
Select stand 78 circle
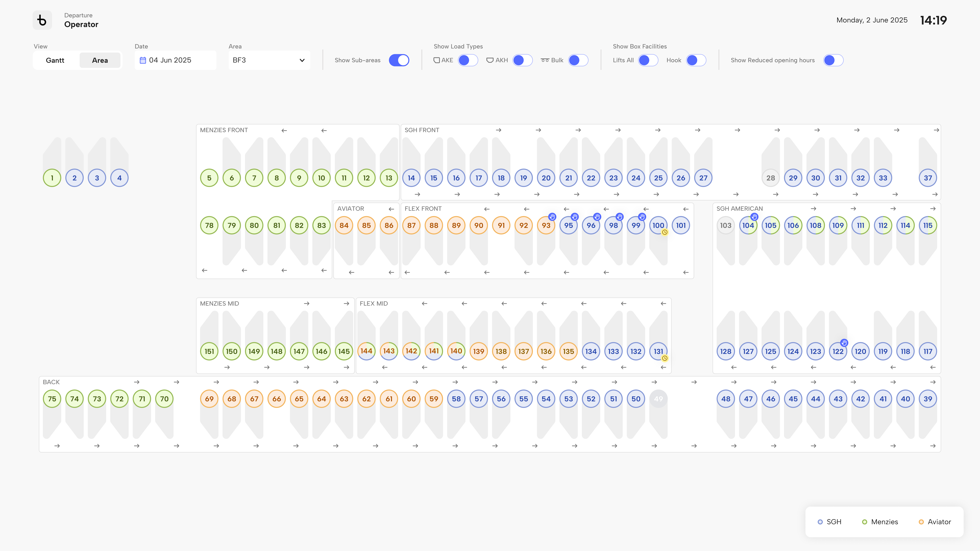click(x=209, y=226)
